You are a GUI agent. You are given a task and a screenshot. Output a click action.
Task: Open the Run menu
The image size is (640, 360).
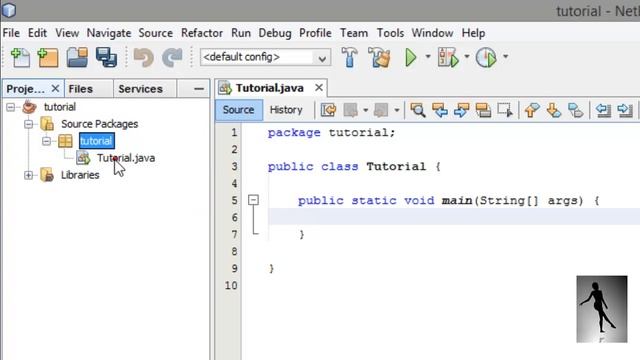pyautogui.click(x=241, y=33)
